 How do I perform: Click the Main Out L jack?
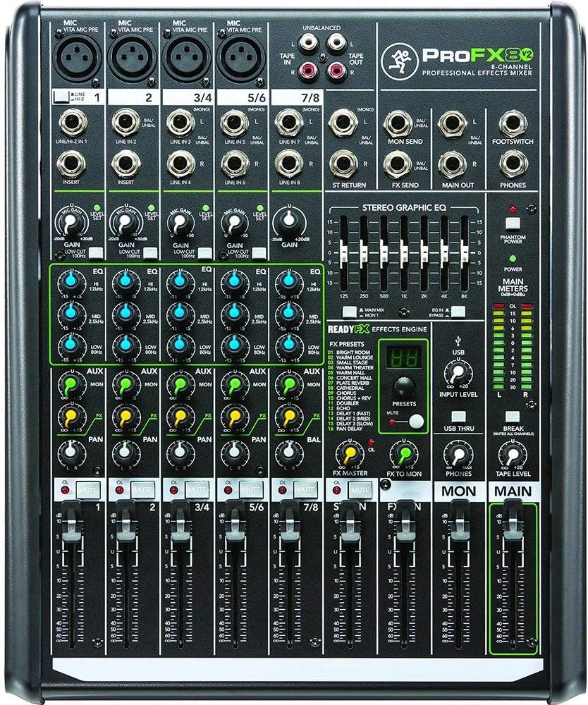pyautogui.click(x=452, y=122)
